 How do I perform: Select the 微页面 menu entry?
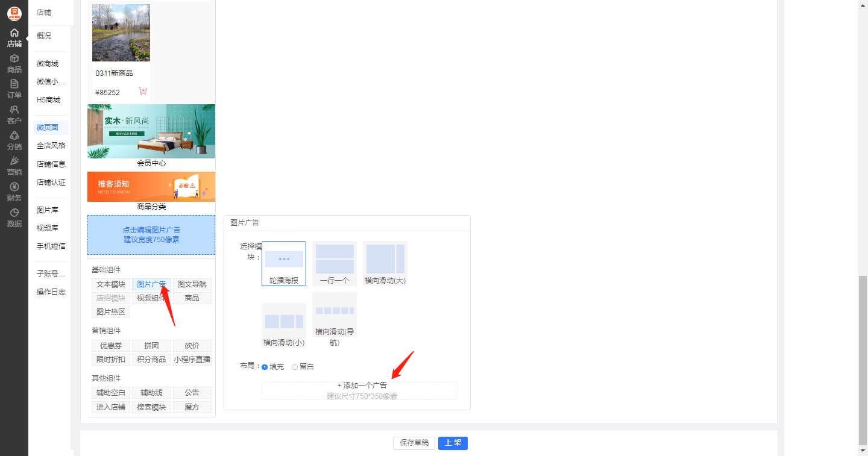[47, 127]
